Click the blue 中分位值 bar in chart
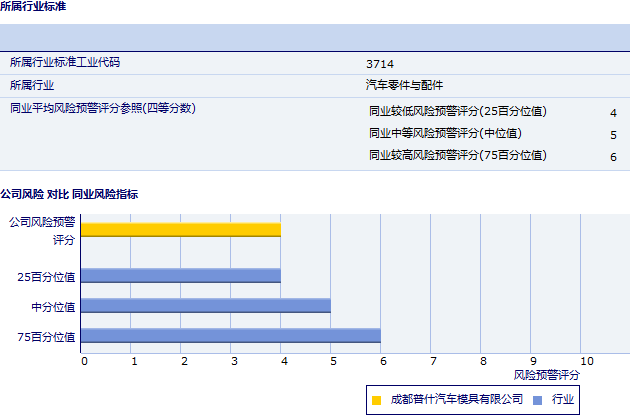 [206, 305]
